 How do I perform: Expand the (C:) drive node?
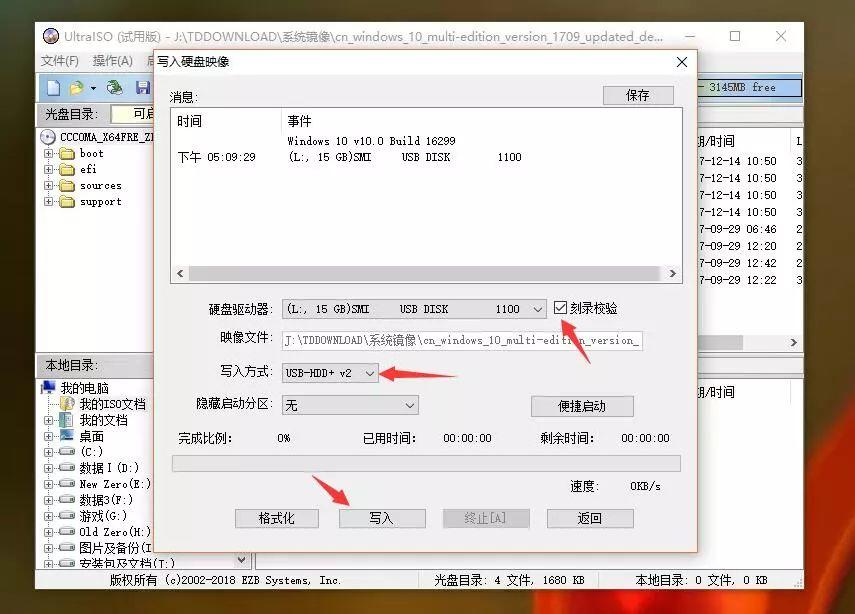pyautogui.click(x=49, y=452)
